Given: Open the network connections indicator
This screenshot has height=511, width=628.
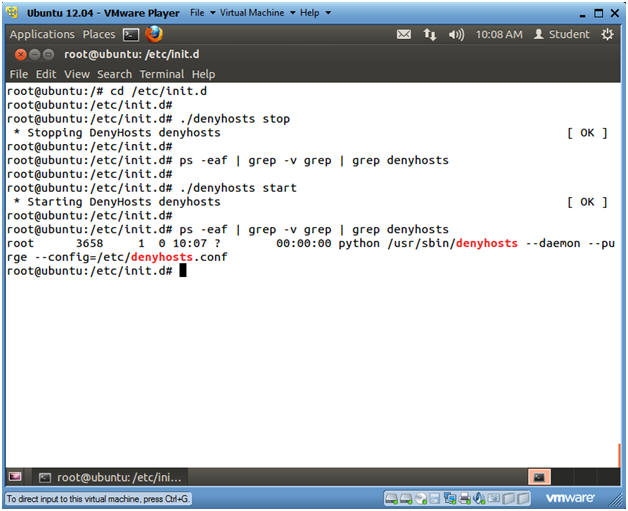Looking at the screenshot, I should (430, 34).
